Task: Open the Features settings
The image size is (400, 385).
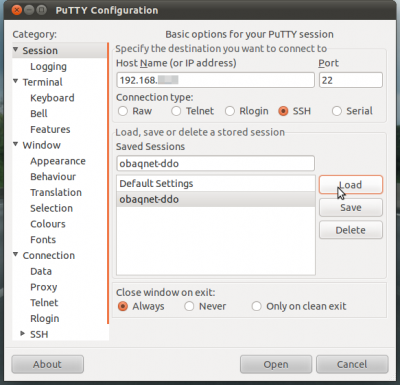Action: pyautogui.click(x=50, y=129)
